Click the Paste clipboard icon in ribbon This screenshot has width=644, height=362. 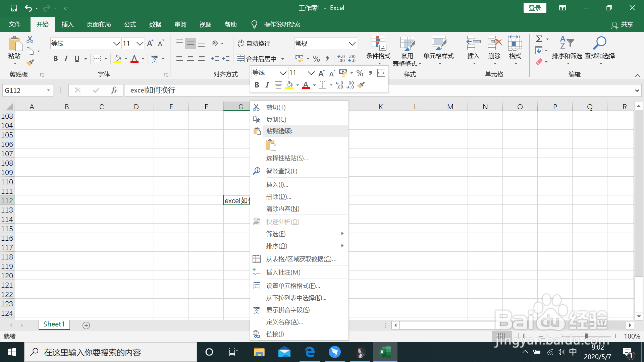pos(14,44)
